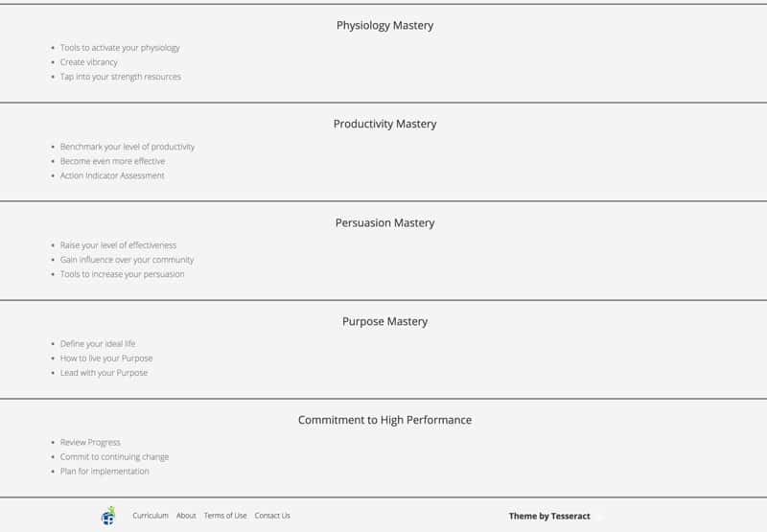The height and width of the screenshot is (532, 767).
Task: Select the Persuasion Mastery heading
Action: click(x=385, y=222)
